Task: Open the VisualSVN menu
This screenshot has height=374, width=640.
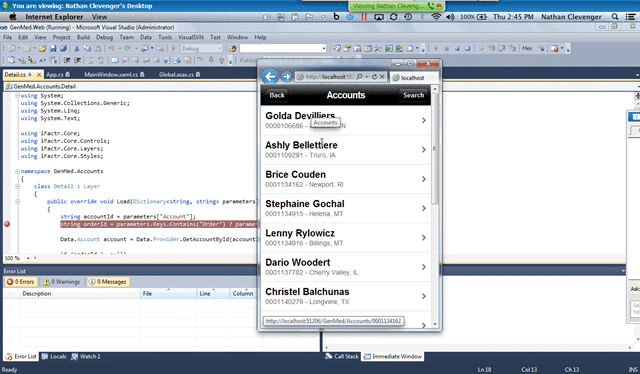Action: pyautogui.click(x=191, y=37)
